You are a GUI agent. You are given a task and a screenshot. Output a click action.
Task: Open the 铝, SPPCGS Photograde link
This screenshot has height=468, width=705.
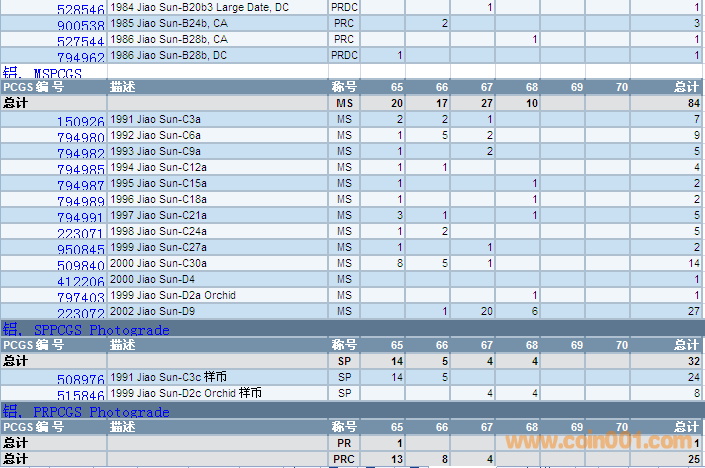(86, 329)
